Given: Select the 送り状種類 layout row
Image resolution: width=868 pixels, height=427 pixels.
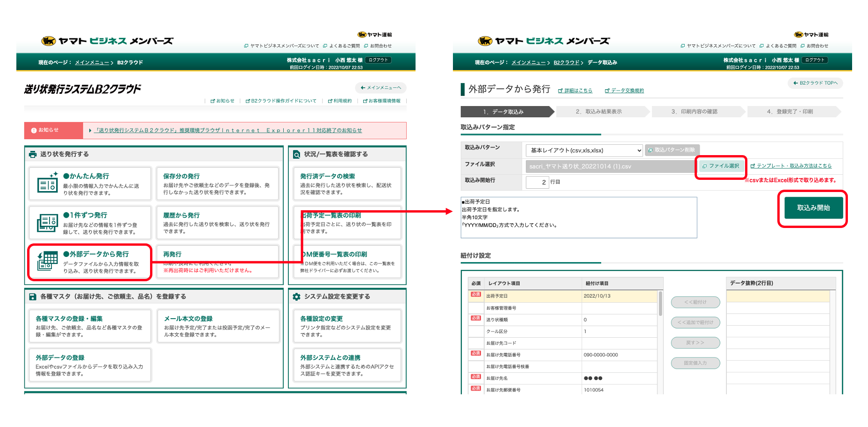Looking at the screenshot, I should tap(563, 320).
